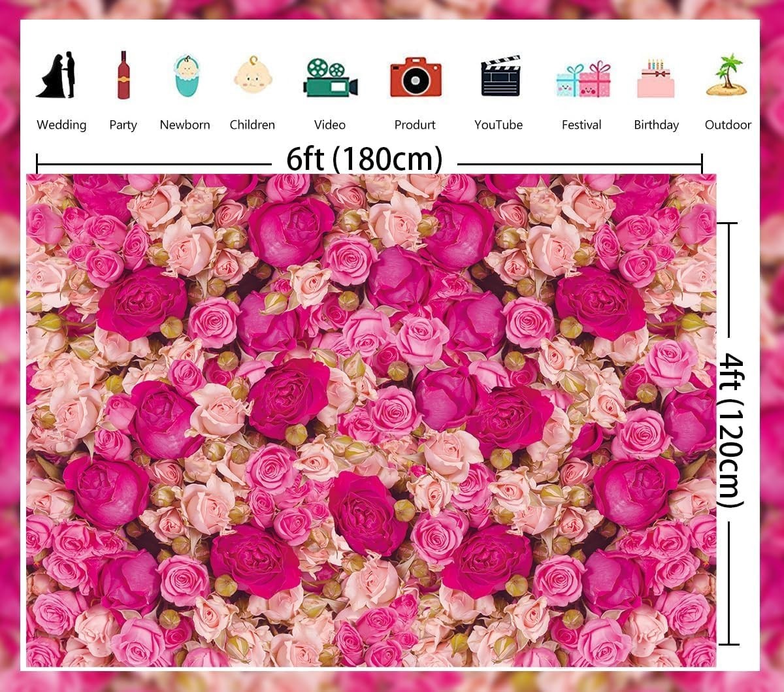Click the swaddled Newborn baby icon
784x692 pixels.
coord(186,76)
